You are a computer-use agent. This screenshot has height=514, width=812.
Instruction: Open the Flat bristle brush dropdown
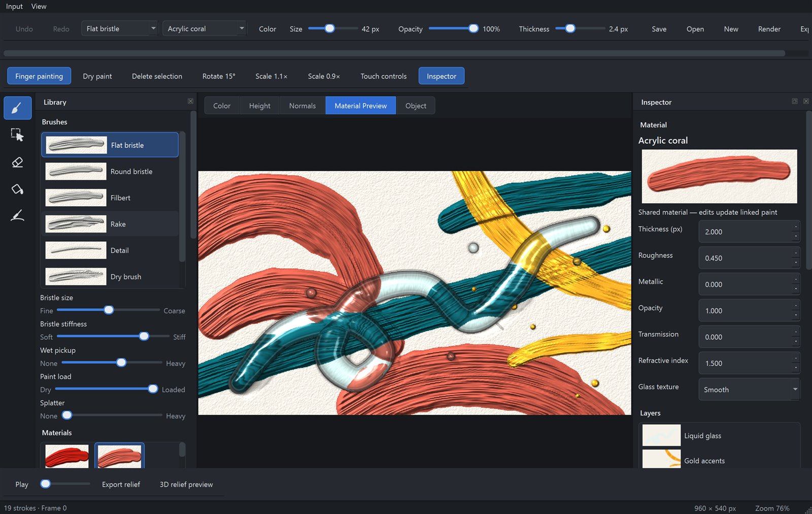point(120,28)
